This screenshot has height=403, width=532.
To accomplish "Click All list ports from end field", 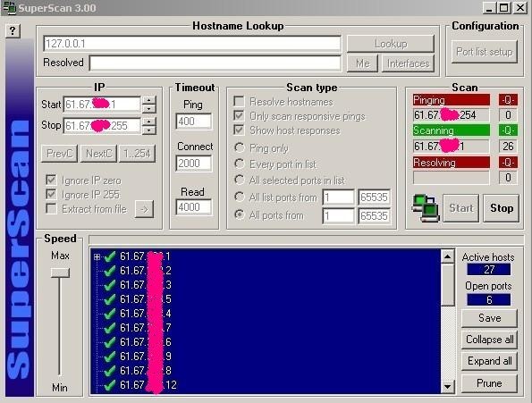I will click(374, 197).
